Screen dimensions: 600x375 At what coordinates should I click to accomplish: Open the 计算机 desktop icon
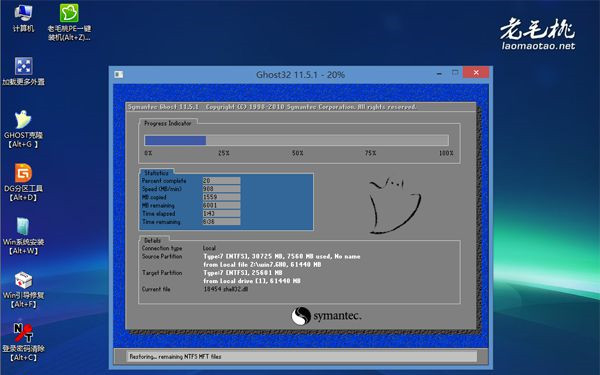(23, 18)
